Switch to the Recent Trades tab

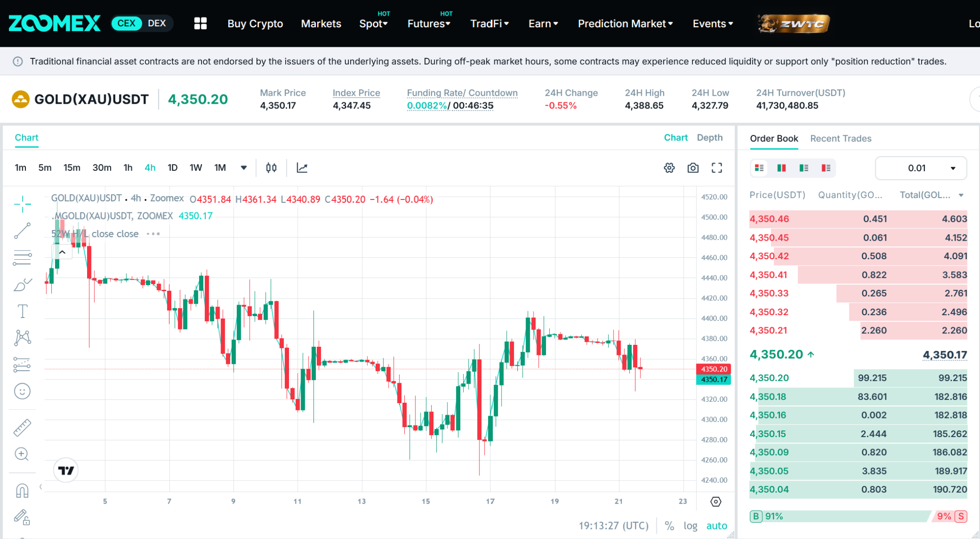(x=840, y=139)
